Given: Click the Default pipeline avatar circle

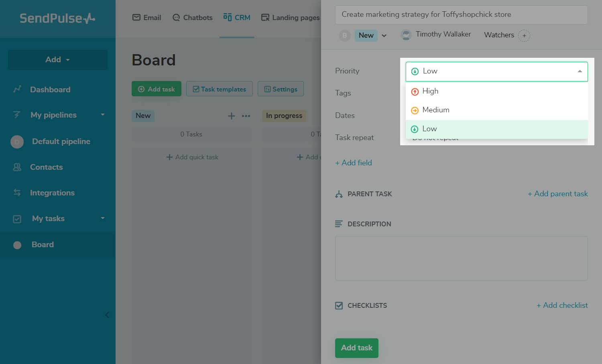Looking at the screenshot, I should tap(17, 142).
